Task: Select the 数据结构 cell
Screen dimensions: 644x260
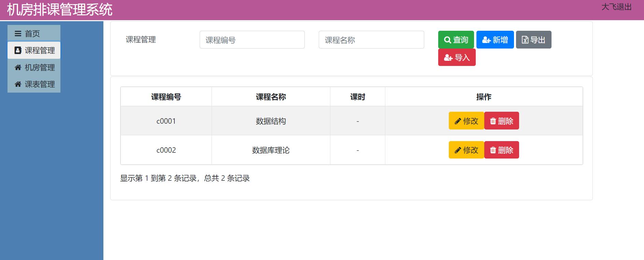Action: pyautogui.click(x=271, y=121)
